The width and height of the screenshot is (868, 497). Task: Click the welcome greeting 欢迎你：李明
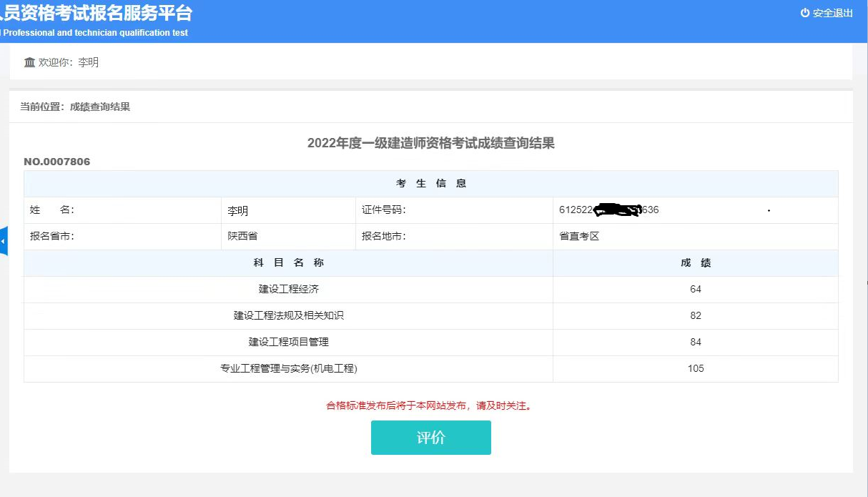(x=68, y=62)
